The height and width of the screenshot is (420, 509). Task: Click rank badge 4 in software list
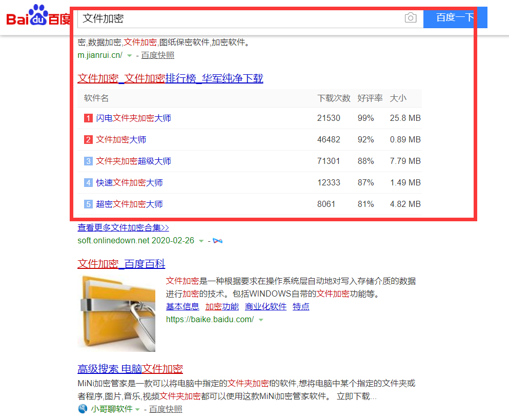pyautogui.click(x=88, y=182)
